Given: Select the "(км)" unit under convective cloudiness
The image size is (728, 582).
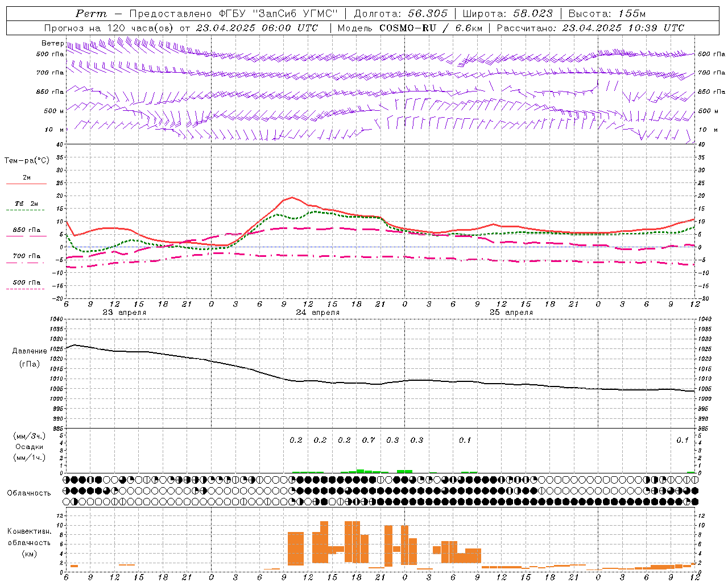Looking at the screenshot, I should [29, 554].
